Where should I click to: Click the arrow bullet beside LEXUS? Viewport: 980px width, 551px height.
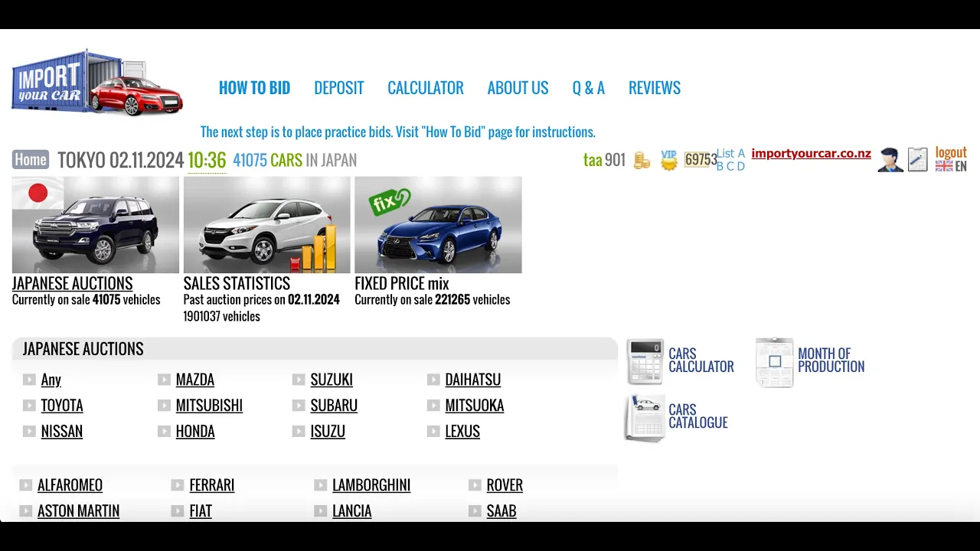pyautogui.click(x=433, y=432)
